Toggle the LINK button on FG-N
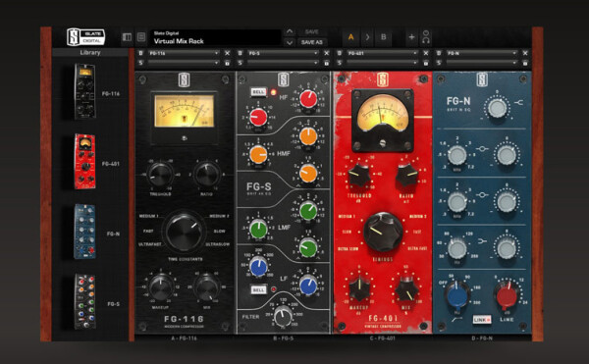Viewport: 589px width, 364px height. [x=482, y=320]
